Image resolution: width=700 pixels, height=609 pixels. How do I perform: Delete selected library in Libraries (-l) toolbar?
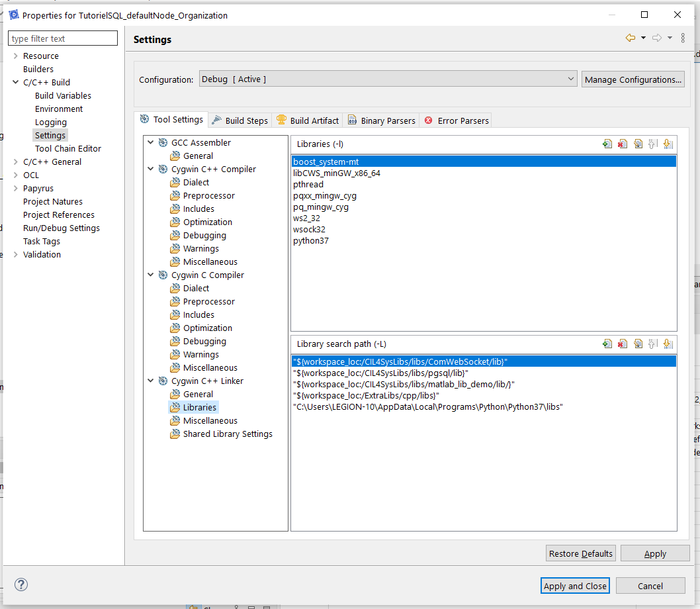[x=623, y=144]
